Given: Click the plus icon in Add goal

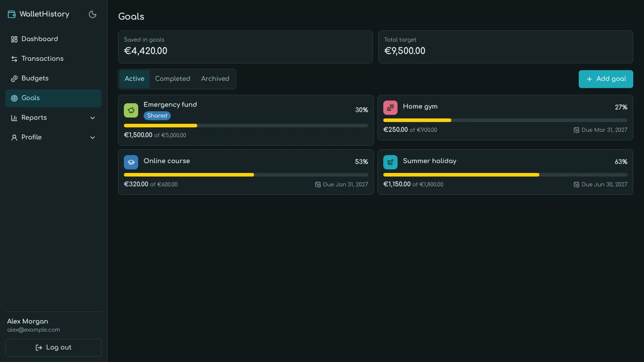Looking at the screenshot, I should click(589, 79).
